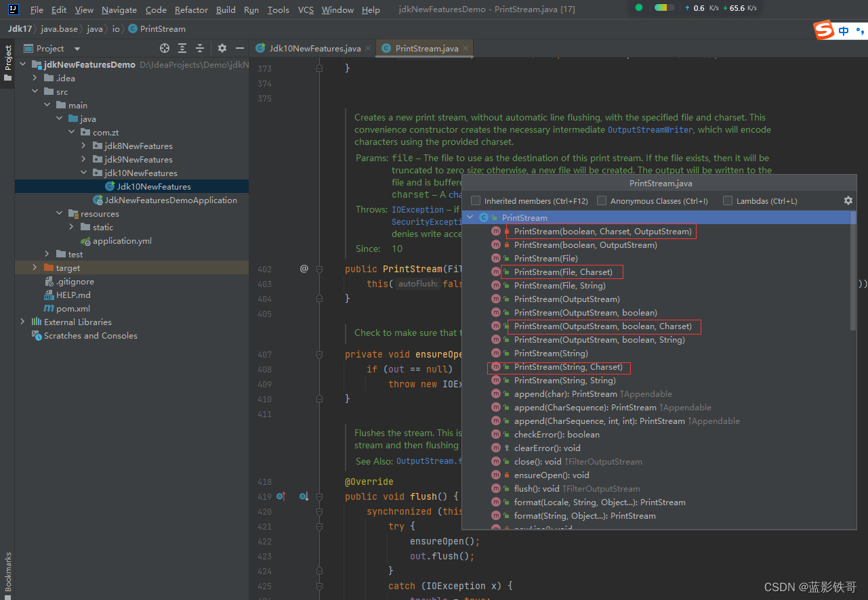Expand the target folder

point(35,267)
